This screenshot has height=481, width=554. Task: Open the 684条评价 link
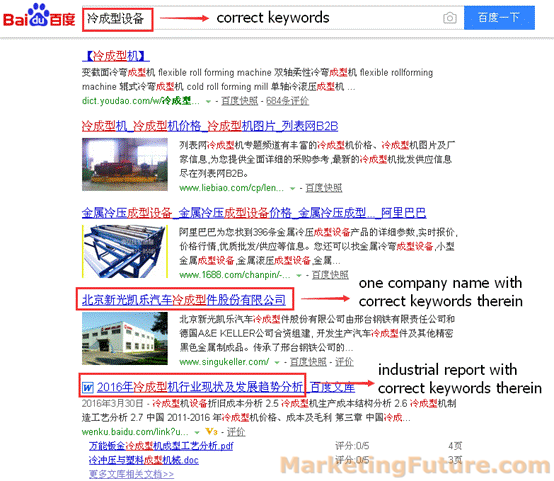pos(287,101)
